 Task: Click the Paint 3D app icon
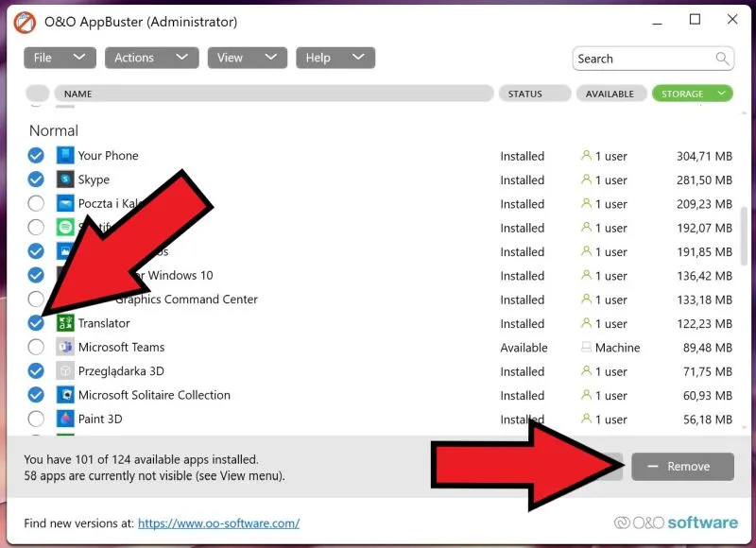(x=64, y=419)
